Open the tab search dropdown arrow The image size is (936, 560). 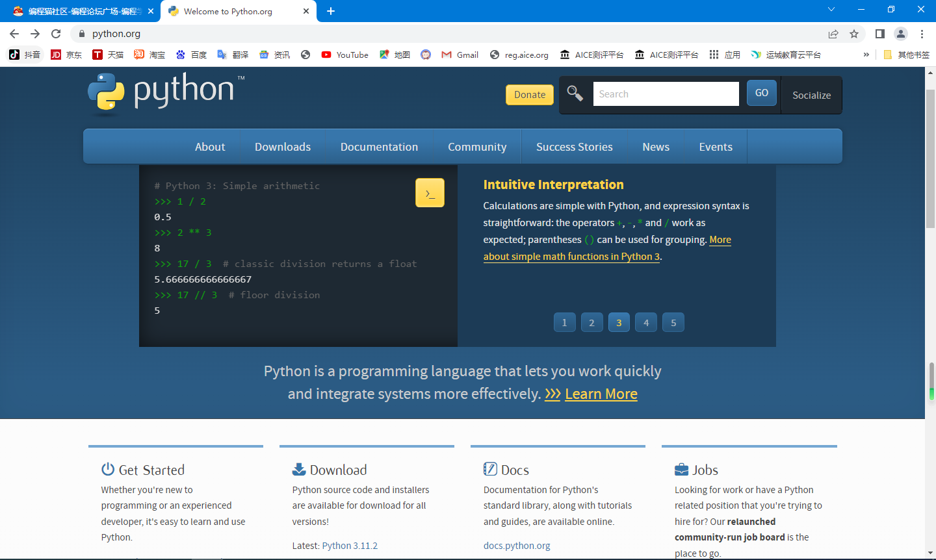(831, 10)
